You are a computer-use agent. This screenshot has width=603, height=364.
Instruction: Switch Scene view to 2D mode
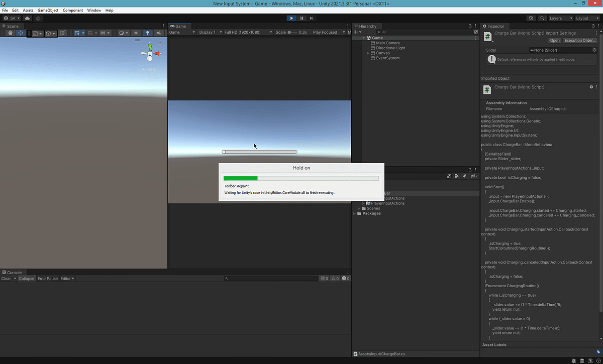click(136, 33)
